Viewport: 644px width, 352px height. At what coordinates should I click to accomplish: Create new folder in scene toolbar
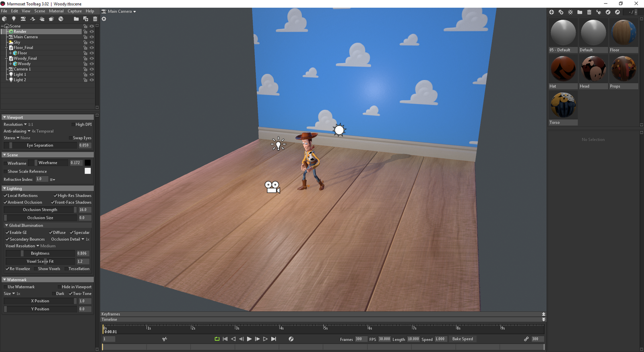(x=76, y=19)
